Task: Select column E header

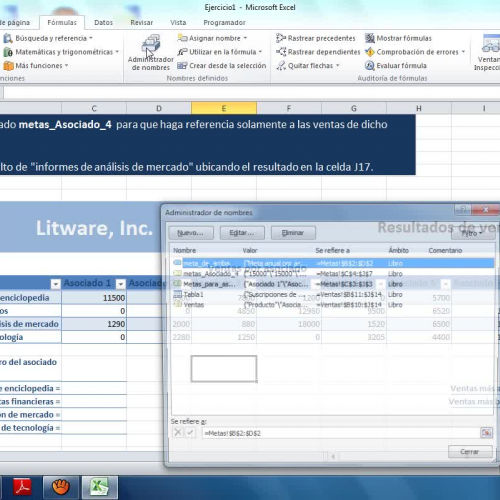Action: click(224, 108)
